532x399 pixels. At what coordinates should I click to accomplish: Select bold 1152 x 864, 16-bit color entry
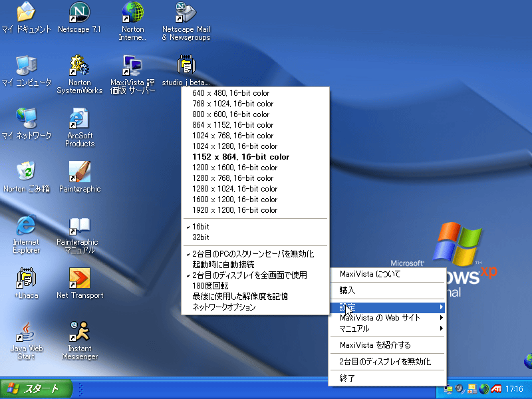pyautogui.click(x=255, y=157)
